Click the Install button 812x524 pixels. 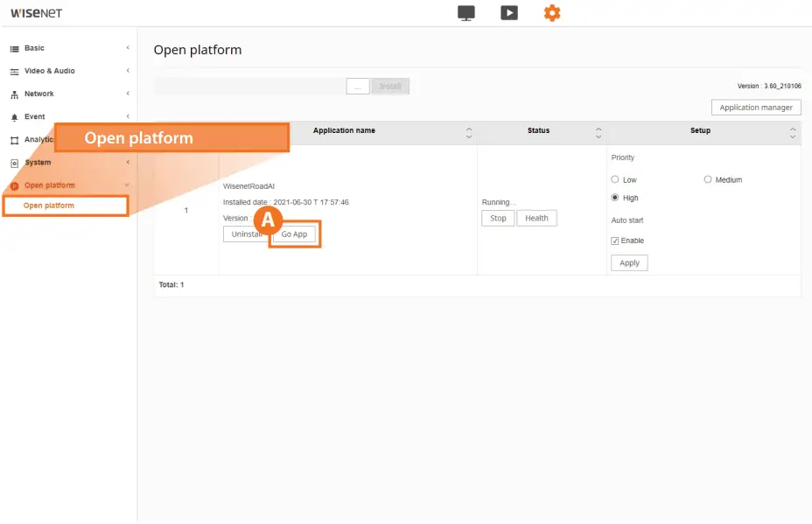[x=390, y=87]
